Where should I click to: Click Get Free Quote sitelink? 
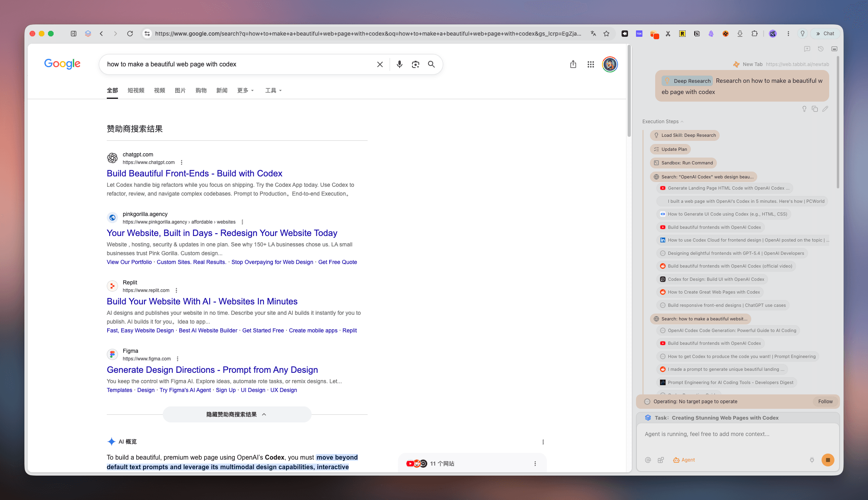[338, 262]
